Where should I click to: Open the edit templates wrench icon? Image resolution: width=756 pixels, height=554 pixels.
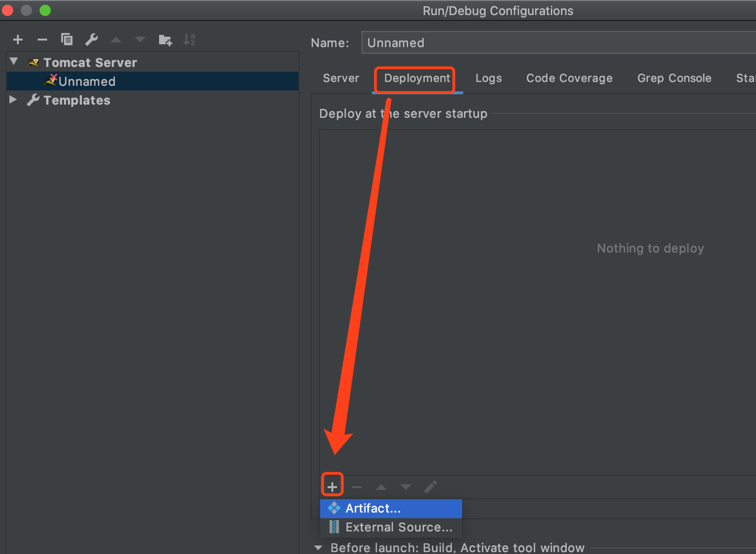(x=91, y=40)
